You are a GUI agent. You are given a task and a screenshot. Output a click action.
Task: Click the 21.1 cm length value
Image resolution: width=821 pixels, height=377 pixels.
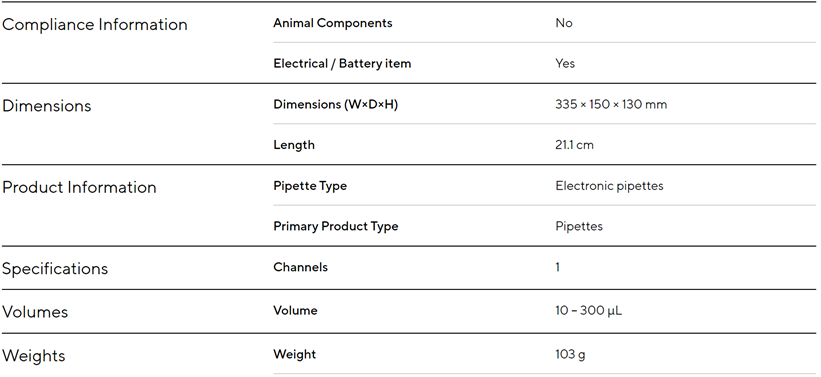[x=574, y=145]
